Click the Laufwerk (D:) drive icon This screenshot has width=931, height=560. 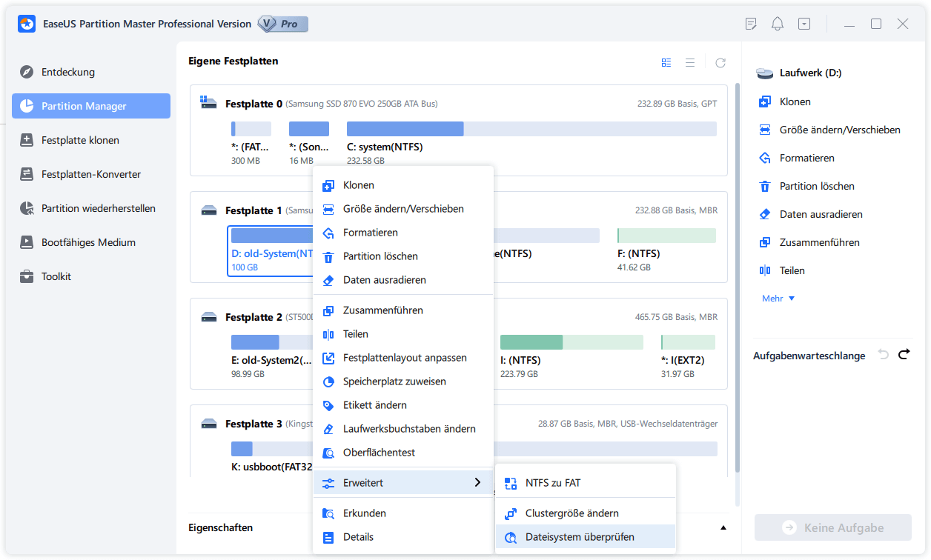[765, 73]
